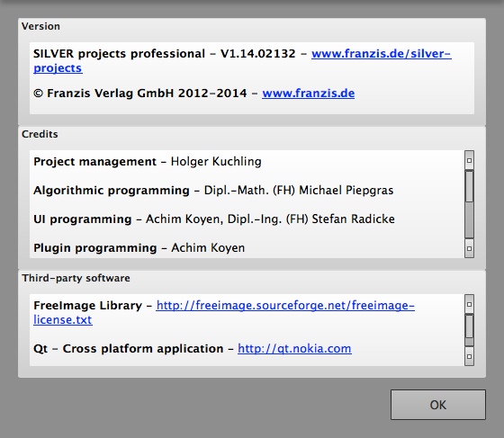The height and width of the screenshot is (438, 504).
Task: Click the 'Franzis Verlag GmbH 2012-2014' copyright text
Action: point(140,94)
